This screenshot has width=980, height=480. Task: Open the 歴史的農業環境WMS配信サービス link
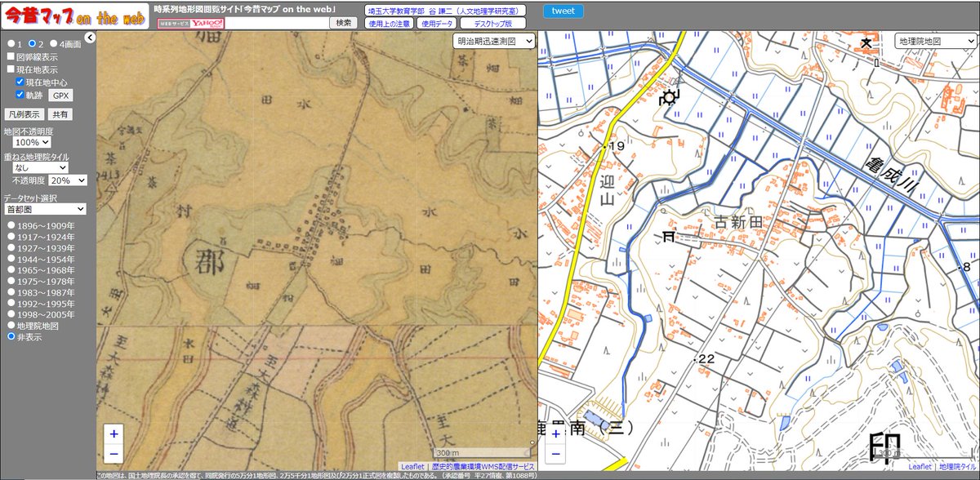pos(483,467)
